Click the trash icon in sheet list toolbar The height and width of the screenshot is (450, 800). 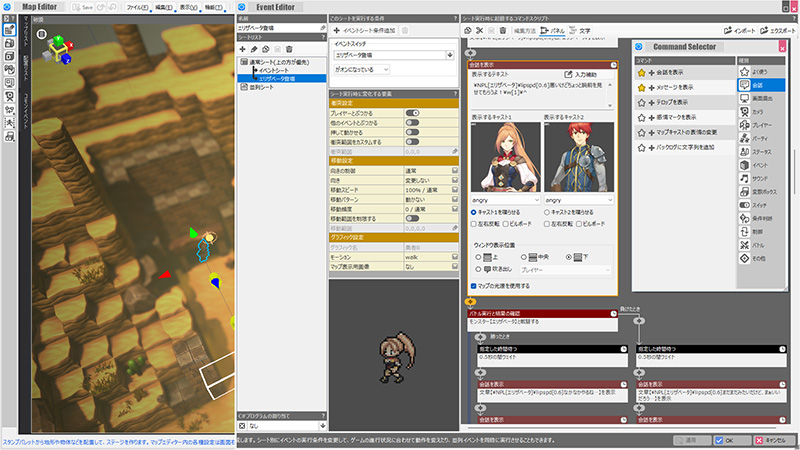(x=290, y=48)
